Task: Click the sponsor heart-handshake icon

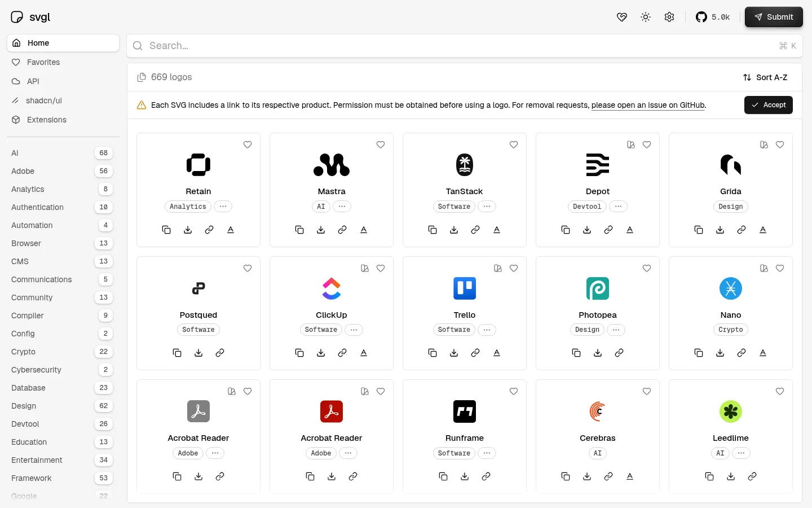Action: tap(622, 17)
